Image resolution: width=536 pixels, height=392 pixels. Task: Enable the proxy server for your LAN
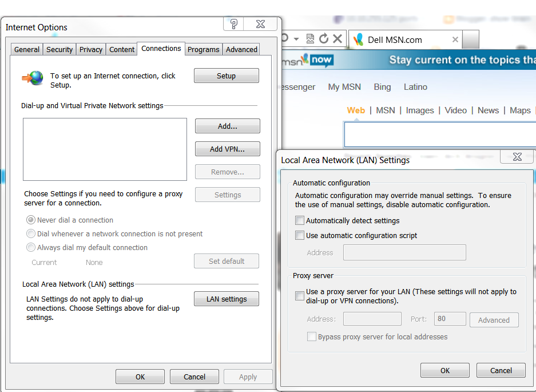299,296
